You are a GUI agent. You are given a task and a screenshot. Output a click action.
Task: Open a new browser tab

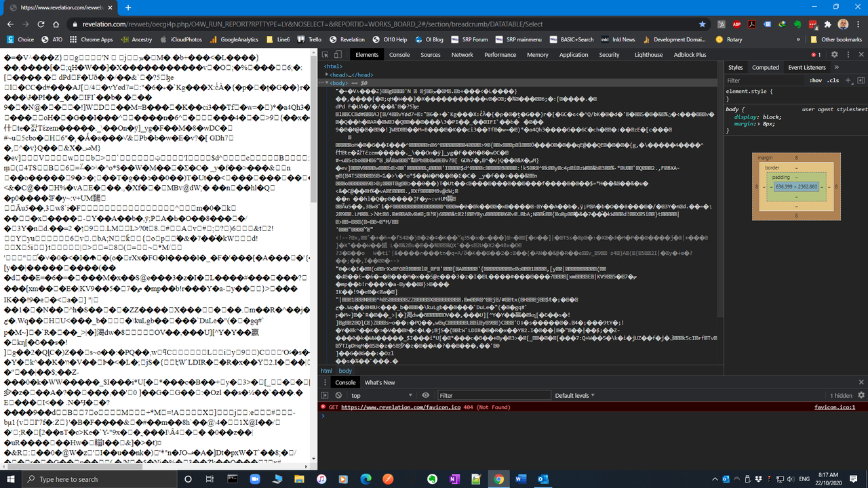click(128, 7)
